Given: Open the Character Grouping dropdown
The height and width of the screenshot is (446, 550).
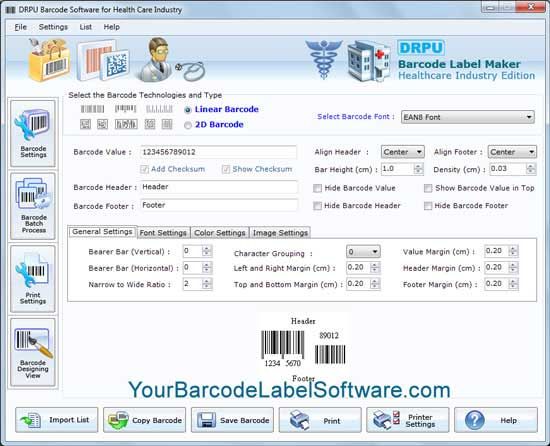Looking at the screenshot, I should [x=363, y=252].
